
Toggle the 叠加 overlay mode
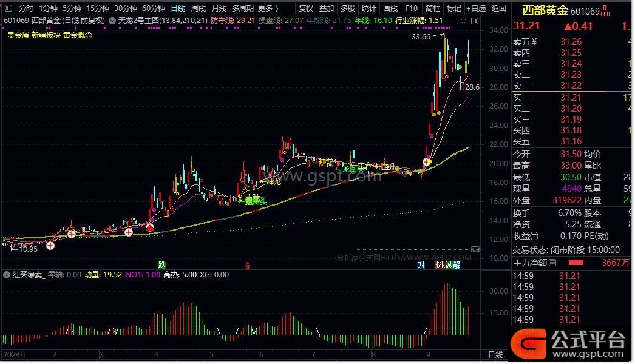tap(327, 8)
